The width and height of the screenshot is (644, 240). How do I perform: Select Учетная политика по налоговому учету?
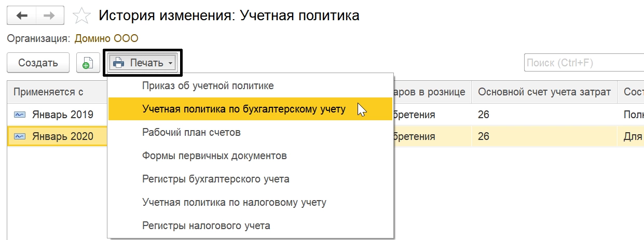click(234, 202)
